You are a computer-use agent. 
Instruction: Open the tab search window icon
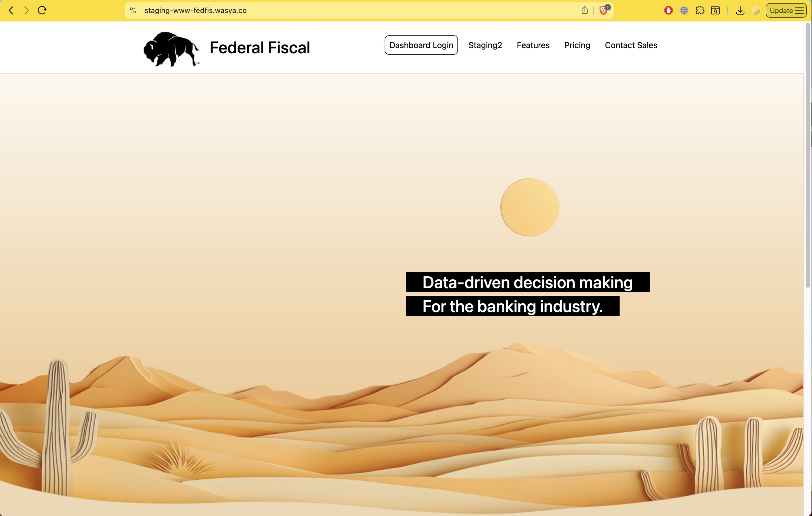(715, 10)
